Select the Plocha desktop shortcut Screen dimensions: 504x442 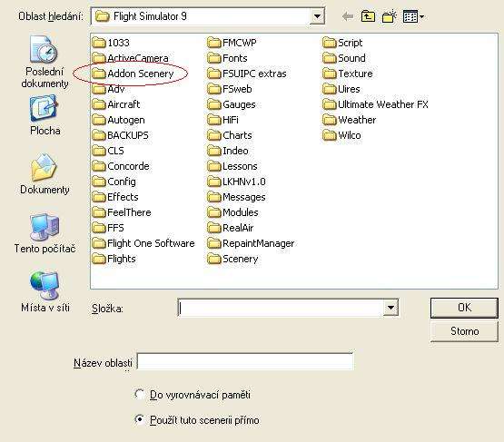(x=44, y=115)
